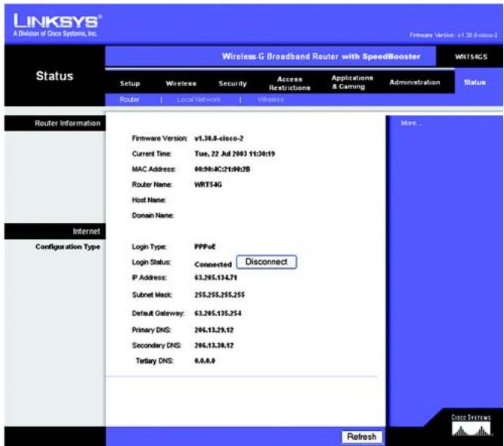Click router name value WRT54G

click(208, 184)
